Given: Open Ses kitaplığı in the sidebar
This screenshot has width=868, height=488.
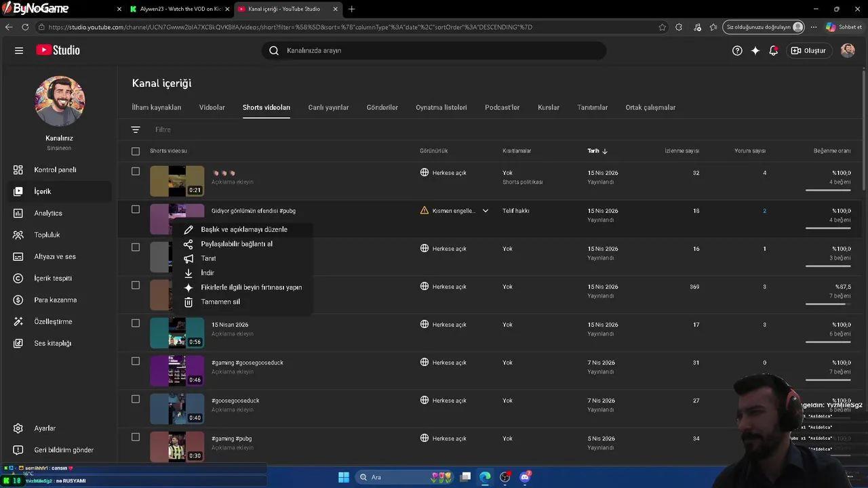Looking at the screenshot, I should pyautogui.click(x=59, y=343).
